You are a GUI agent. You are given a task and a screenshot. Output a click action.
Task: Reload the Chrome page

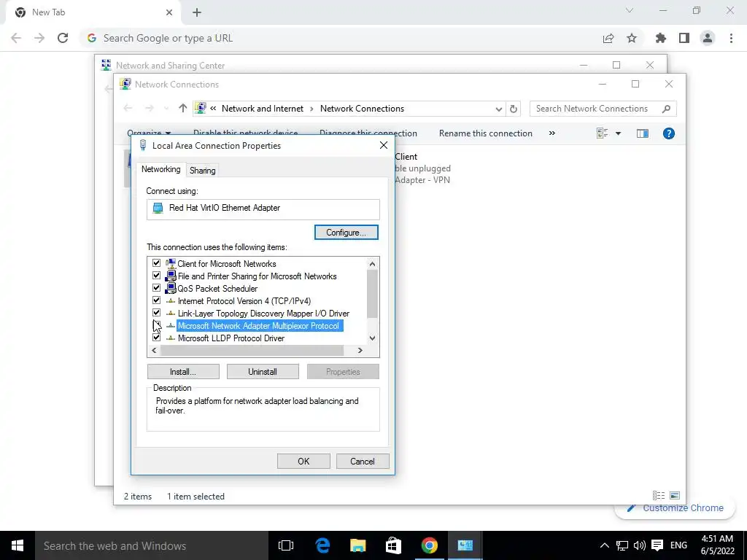pyautogui.click(x=63, y=38)
